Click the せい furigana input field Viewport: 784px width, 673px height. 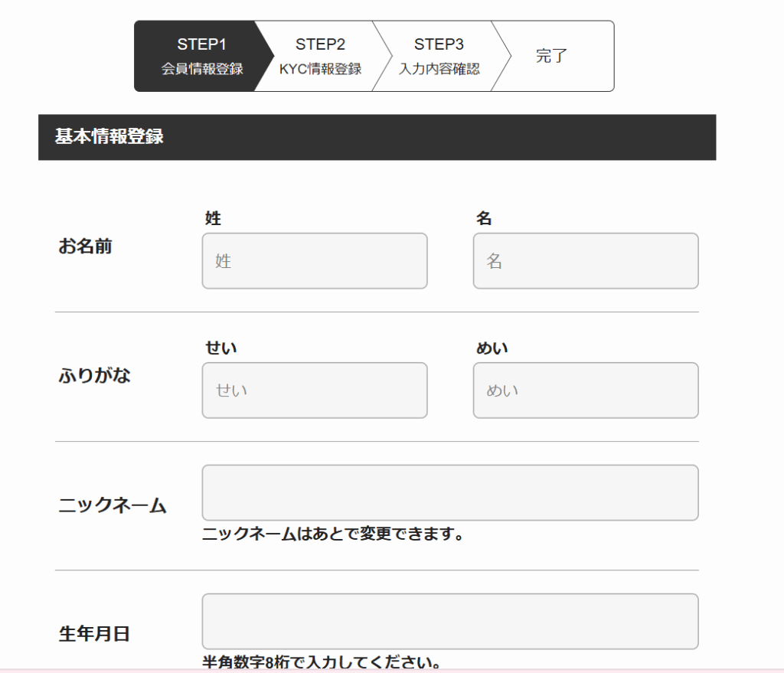(314, 390)
